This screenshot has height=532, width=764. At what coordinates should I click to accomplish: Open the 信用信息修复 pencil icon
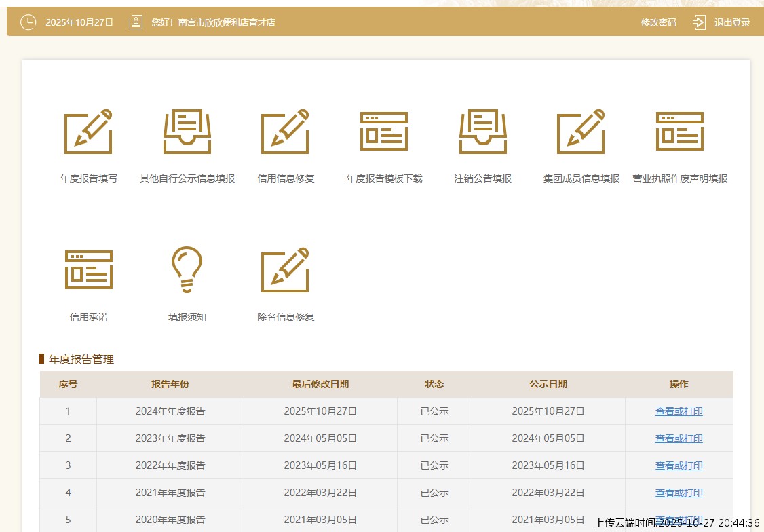286,132
